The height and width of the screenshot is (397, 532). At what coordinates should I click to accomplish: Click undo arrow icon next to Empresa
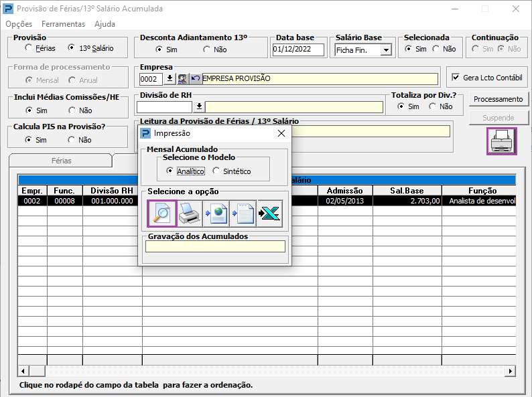coord(195,79)
